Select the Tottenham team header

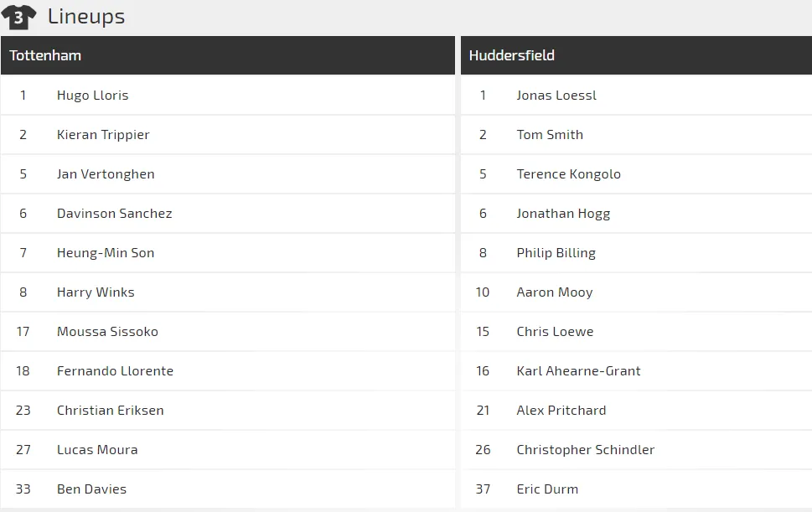tap(45, 55)
